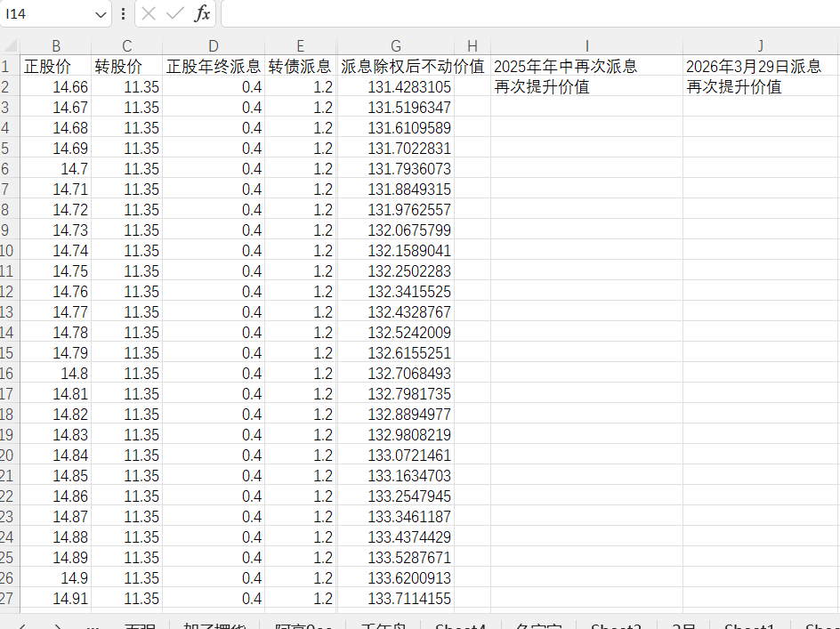Click the confirm entry checkmark icon
The height and width of the screenshot is (629, 840).
click(x=175, y=14)
